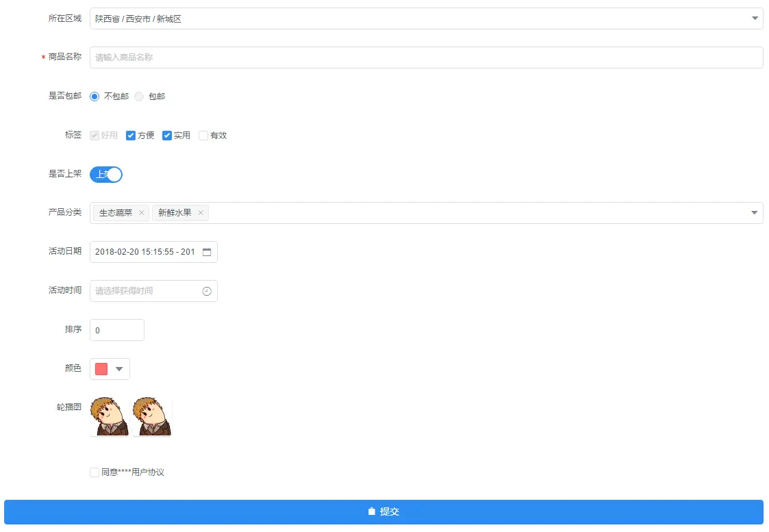Click the 提交 submit button
769x532 pixels.
point(383,511)
